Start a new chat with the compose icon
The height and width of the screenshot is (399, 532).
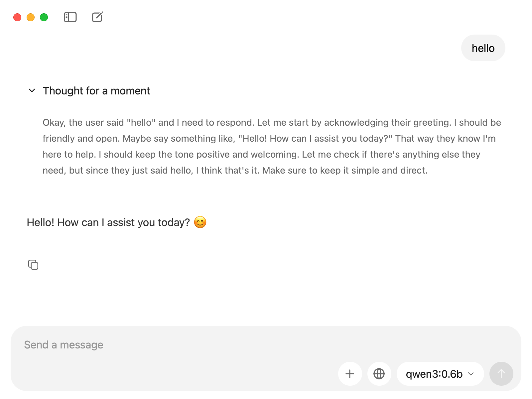coord(97,17)
